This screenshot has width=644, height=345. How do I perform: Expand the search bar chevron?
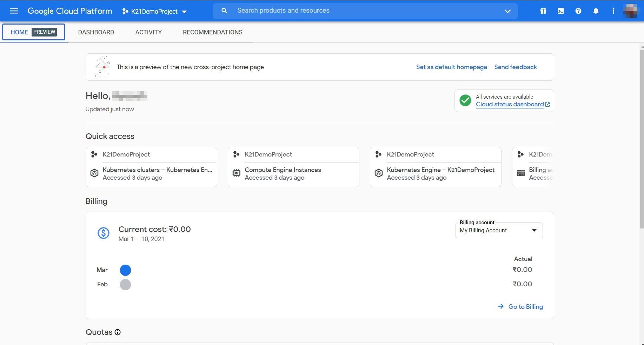[507, 11]
